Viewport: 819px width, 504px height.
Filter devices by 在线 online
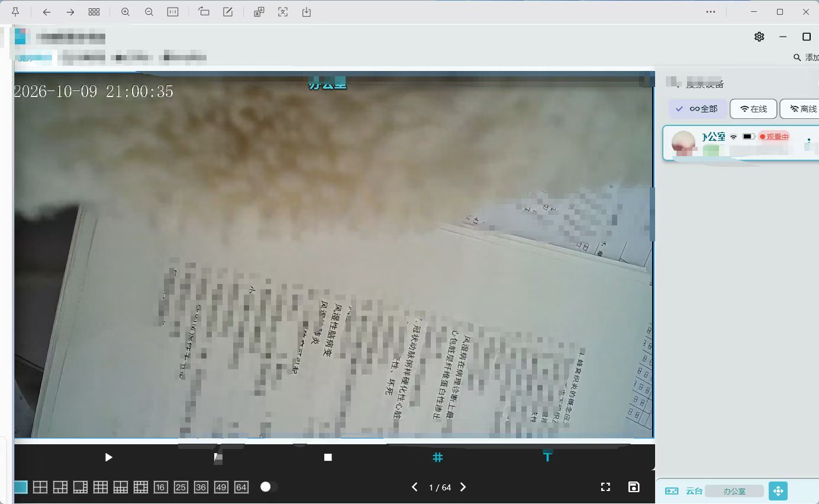pyautogui.click(x=753, y=109)
